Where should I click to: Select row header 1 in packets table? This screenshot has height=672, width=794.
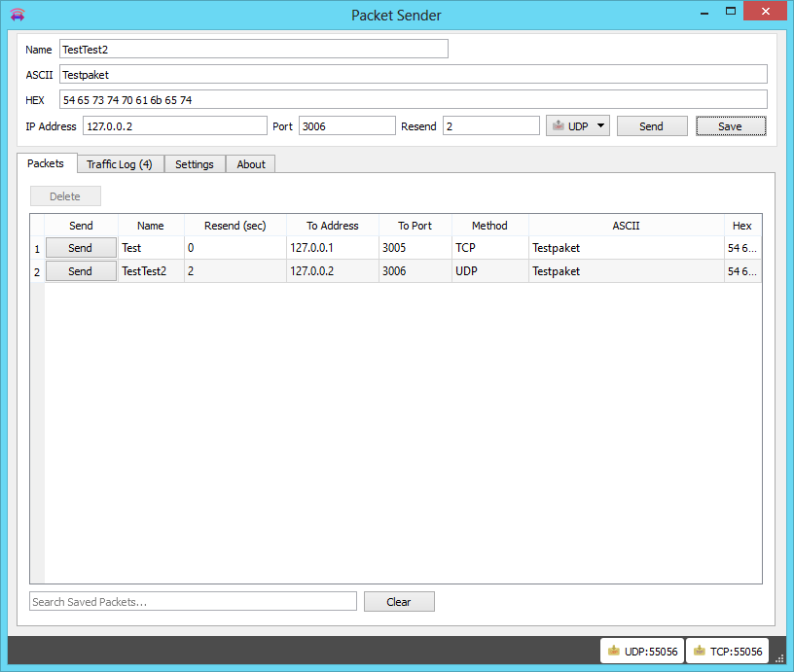pyautogui.click(x=38, y=248)
